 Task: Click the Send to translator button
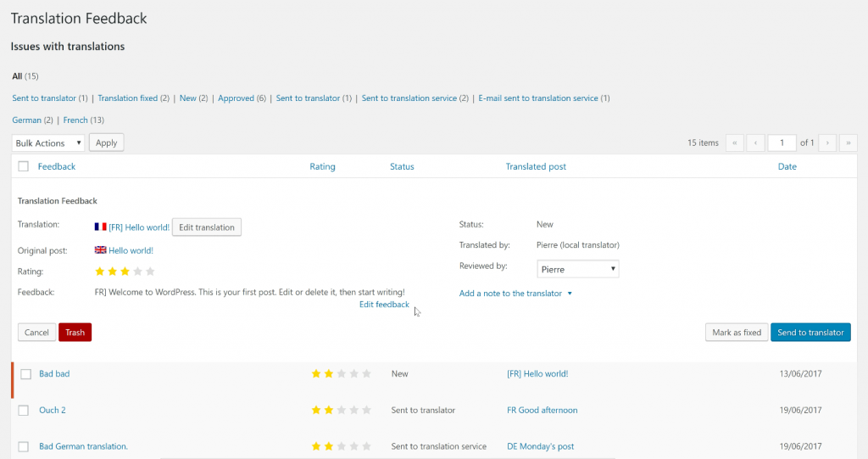810,332
